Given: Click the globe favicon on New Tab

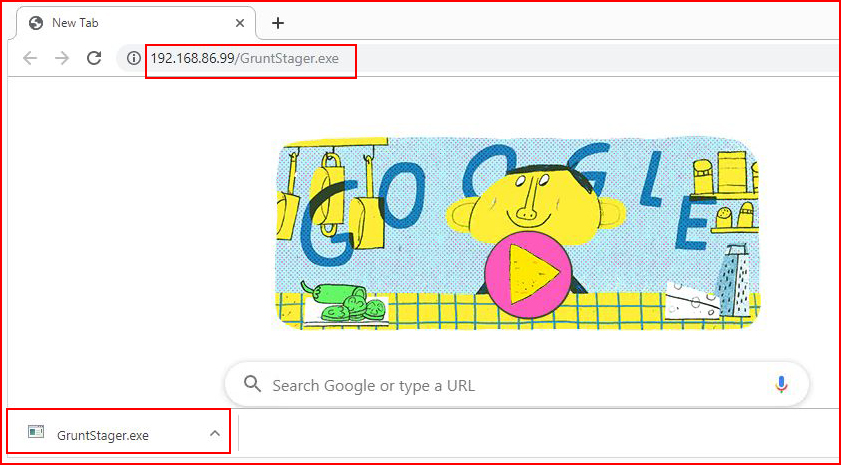Looking at the screenshot, I should [x=36, y=23].
